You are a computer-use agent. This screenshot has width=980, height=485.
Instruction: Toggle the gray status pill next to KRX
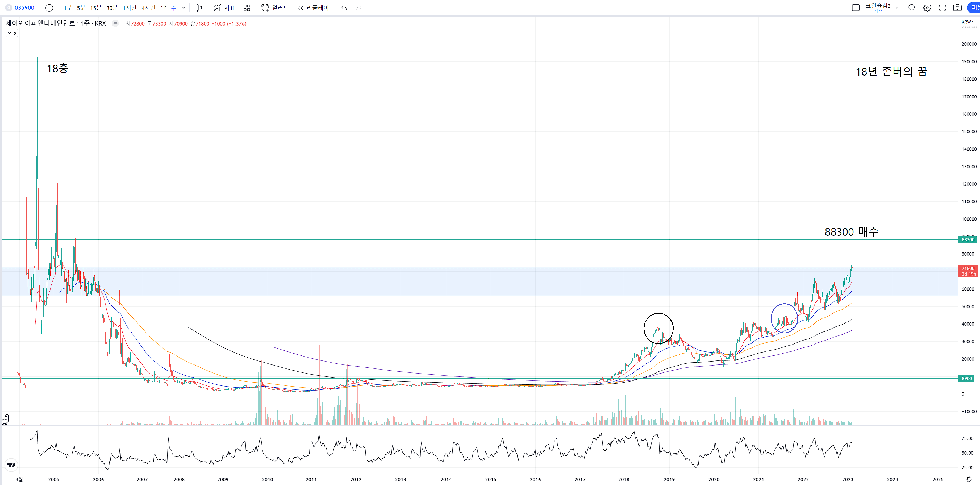pos(115,23)
